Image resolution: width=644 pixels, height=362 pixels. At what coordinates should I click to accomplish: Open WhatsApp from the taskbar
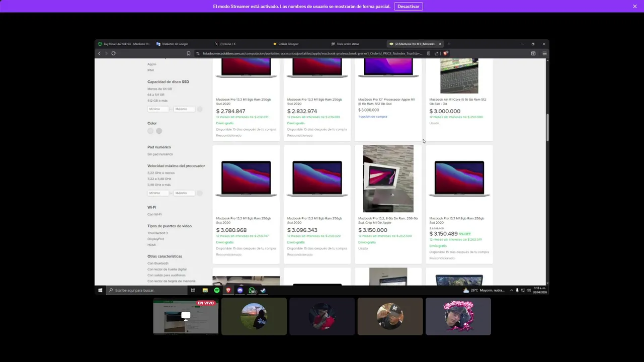pos(252,290)
